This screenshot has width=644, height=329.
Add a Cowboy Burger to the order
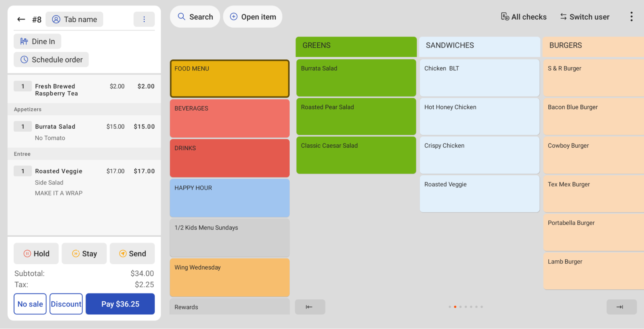[593, 155]
